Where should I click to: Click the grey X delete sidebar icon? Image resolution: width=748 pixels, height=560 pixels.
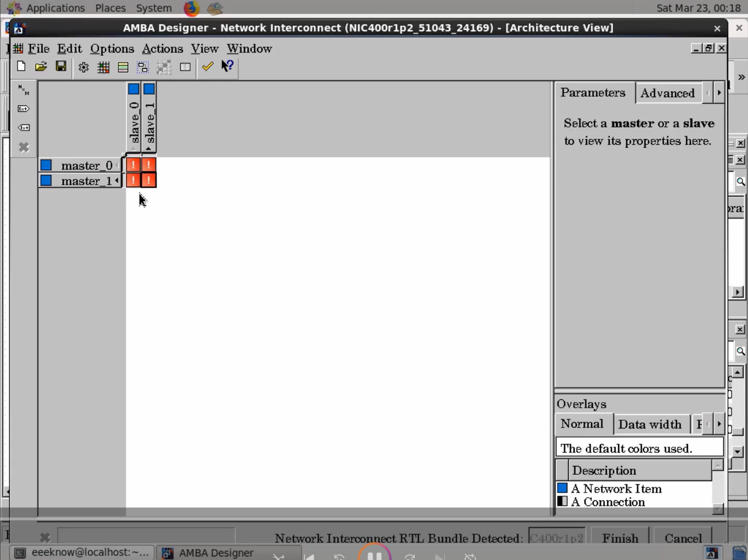coord(23,147)
